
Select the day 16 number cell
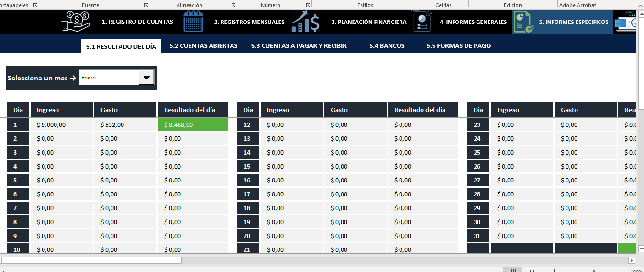point(248,180)
